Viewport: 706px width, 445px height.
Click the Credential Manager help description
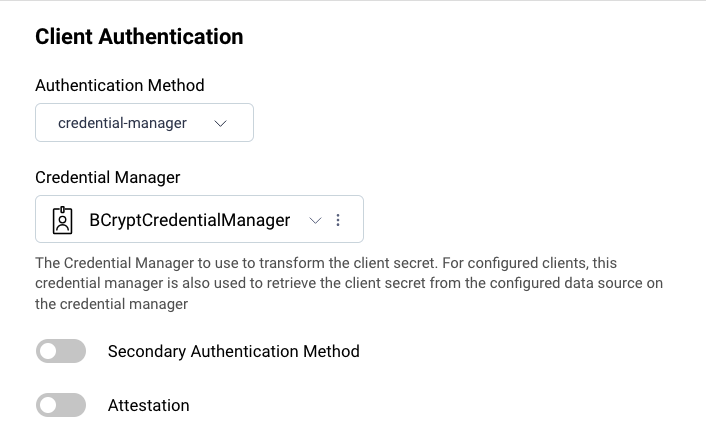pyautogui.click(x=349, y=283)
